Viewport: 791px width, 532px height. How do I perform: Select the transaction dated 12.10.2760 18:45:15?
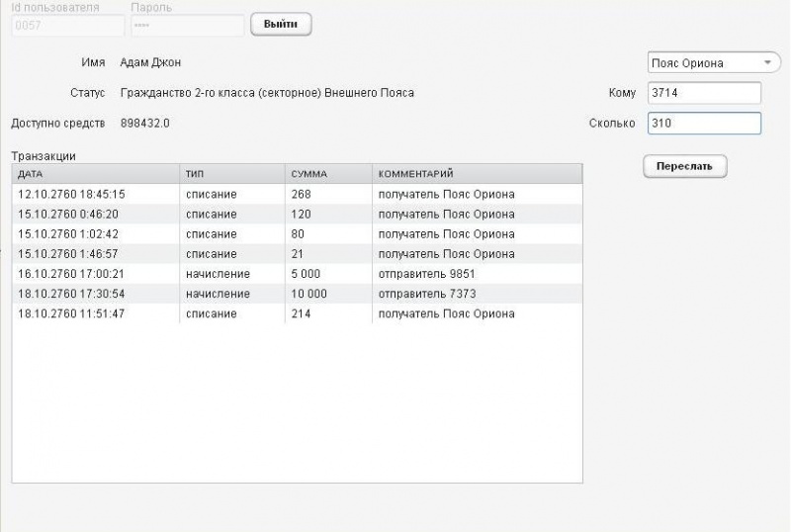click(298, 195)
